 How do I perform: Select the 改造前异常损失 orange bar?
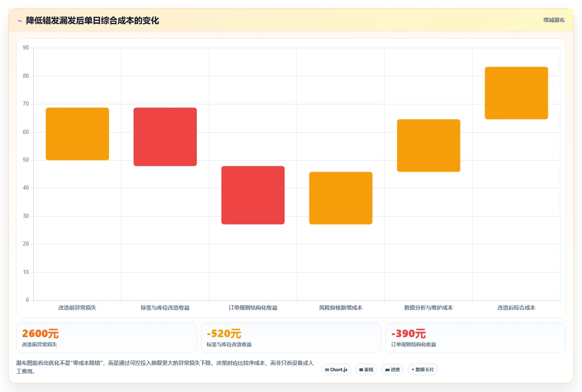click(77, 134)
